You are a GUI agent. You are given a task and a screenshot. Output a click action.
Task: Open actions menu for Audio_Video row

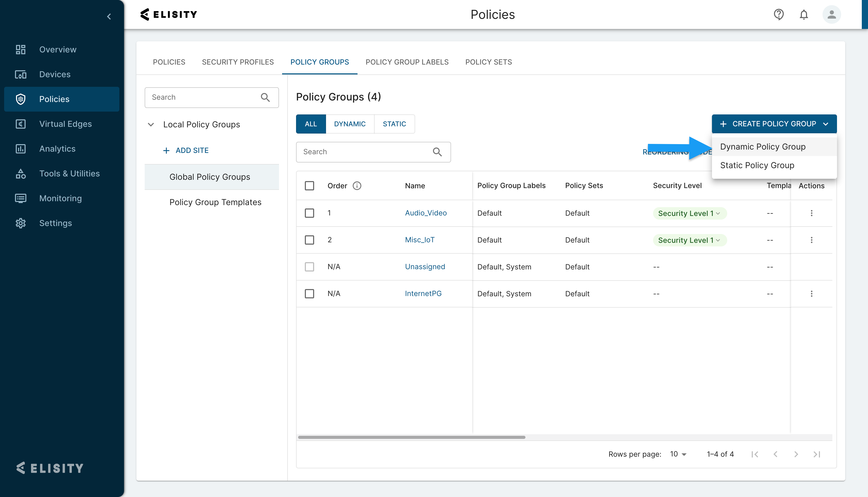[x=811, y=213]
